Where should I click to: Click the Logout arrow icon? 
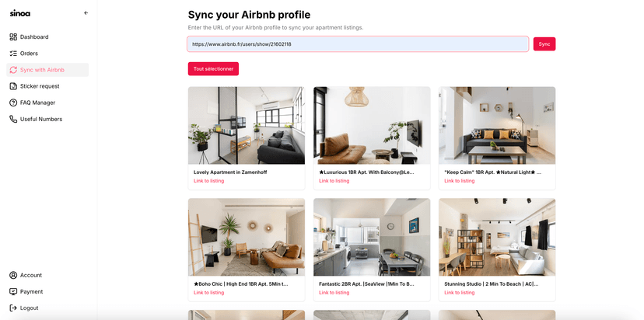pos(13,308)
